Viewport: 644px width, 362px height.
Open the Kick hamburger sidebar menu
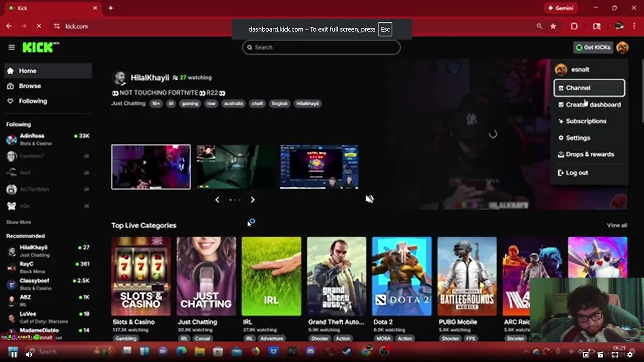[12, 47]
